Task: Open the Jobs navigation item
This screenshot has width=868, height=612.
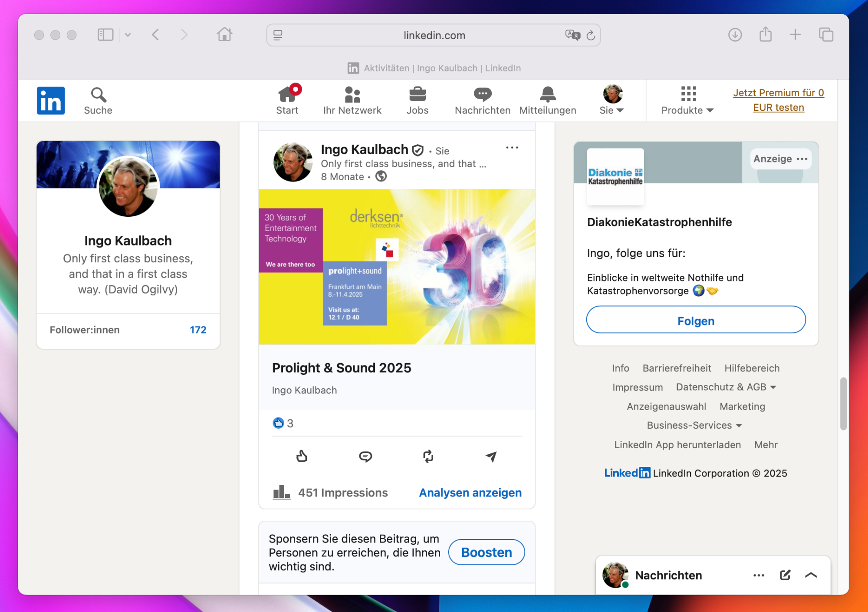Action: pos(417,101)
